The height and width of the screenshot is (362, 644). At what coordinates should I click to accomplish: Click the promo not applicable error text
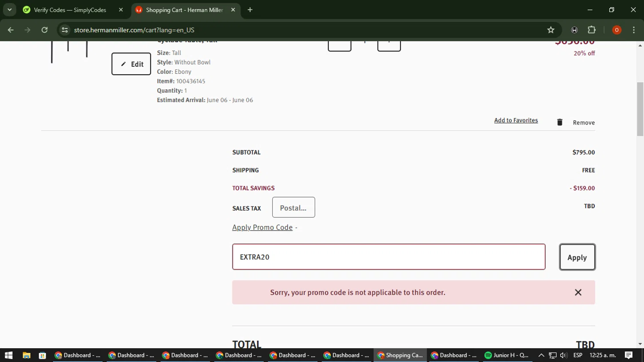tap(358, 292)
